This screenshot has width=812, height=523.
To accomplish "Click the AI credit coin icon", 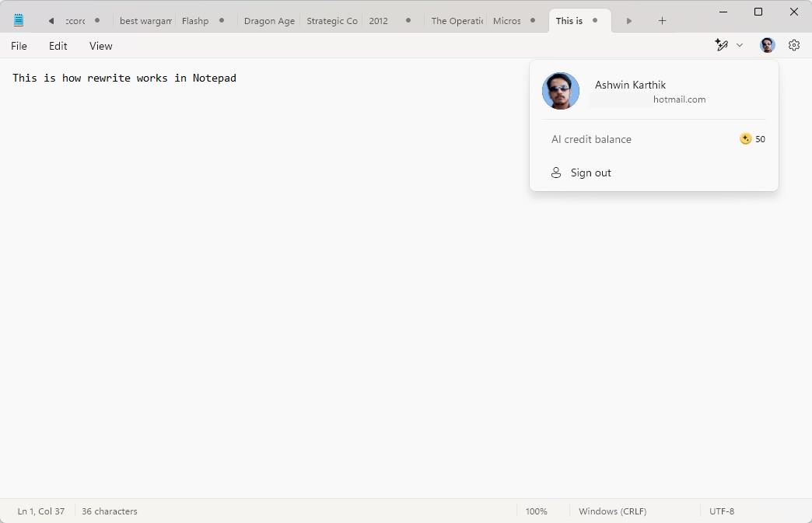I will click(745, 139).
